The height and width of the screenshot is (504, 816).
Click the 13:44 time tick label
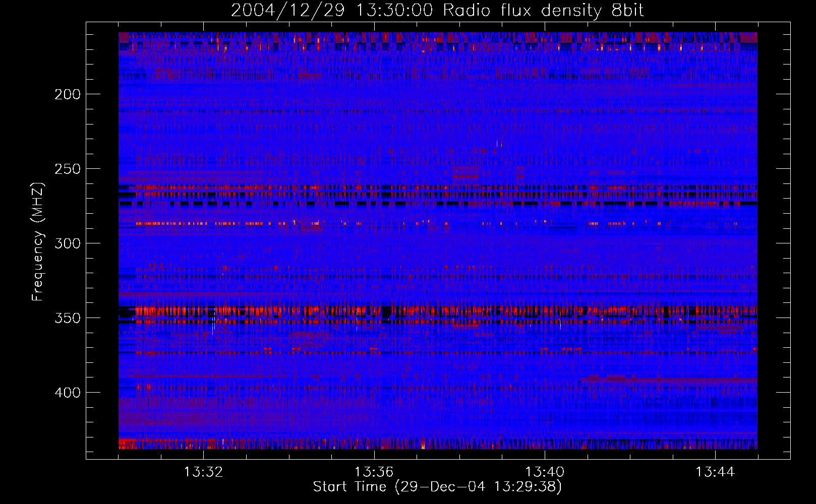(715, 472)
